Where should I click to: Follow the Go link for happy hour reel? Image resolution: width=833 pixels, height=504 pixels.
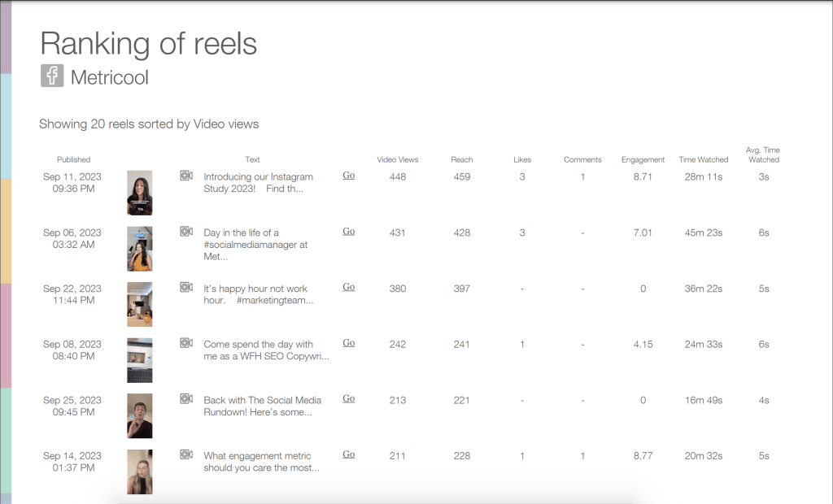click(x=348, y=287)
